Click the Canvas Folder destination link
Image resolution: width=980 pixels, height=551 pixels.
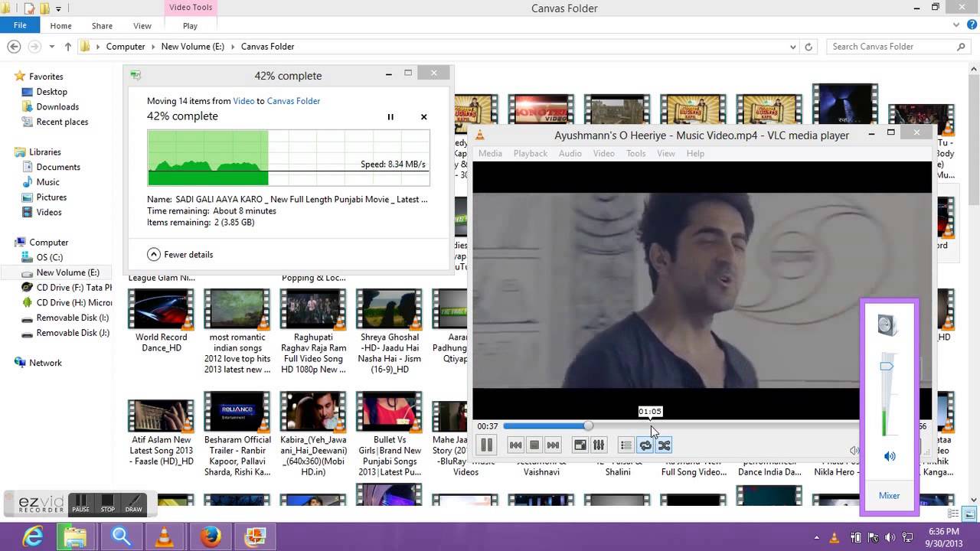coord(293,101)
